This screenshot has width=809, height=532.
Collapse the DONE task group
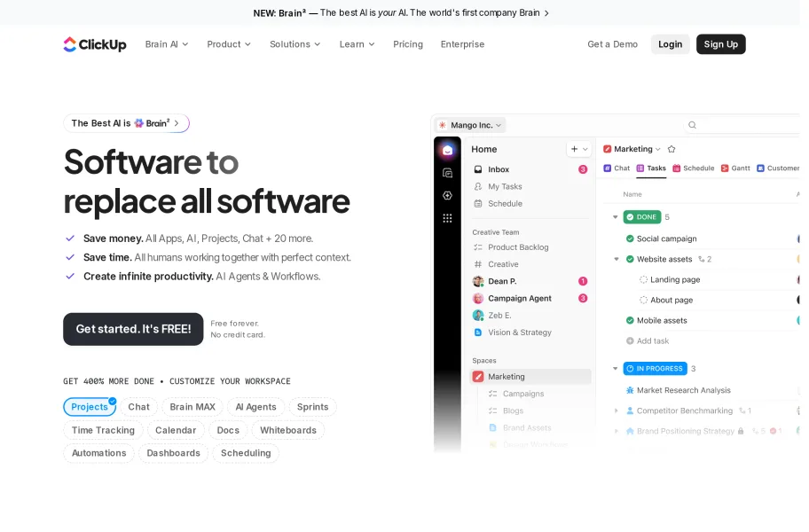tap(615, 217)
